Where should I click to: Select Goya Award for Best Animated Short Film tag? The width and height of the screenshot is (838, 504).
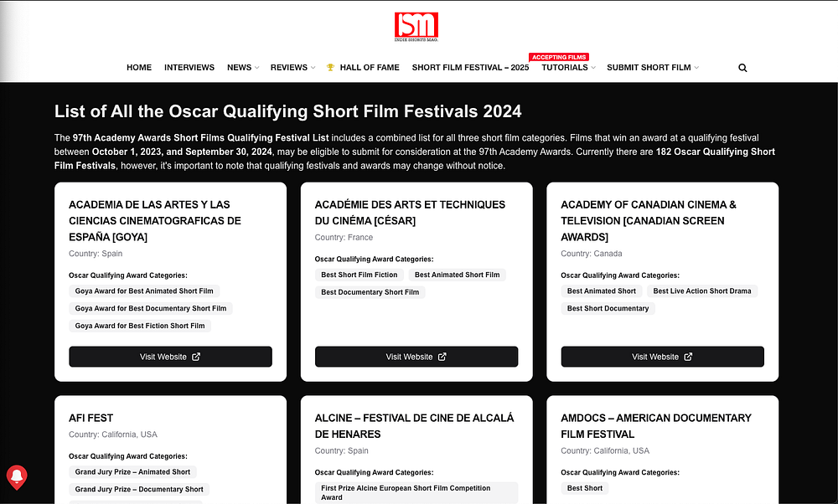pos(144,291)
